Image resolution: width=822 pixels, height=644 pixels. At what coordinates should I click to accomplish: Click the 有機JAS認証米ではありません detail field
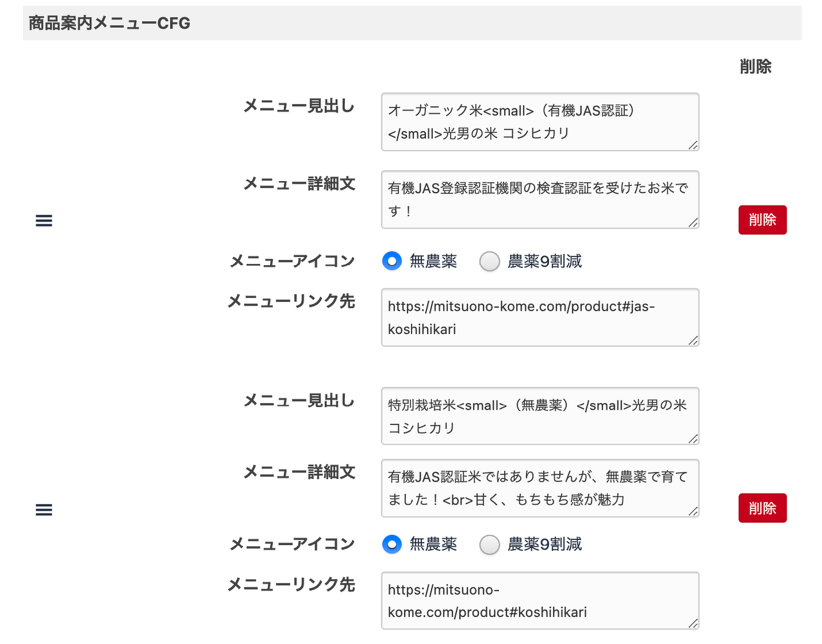pos(539,488)
